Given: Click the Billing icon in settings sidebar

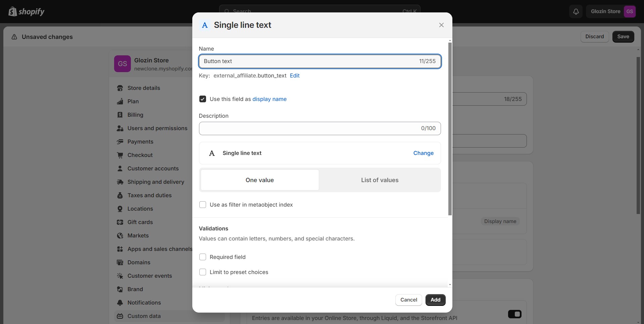Looking at the screenshot, I should click(120, 115).
